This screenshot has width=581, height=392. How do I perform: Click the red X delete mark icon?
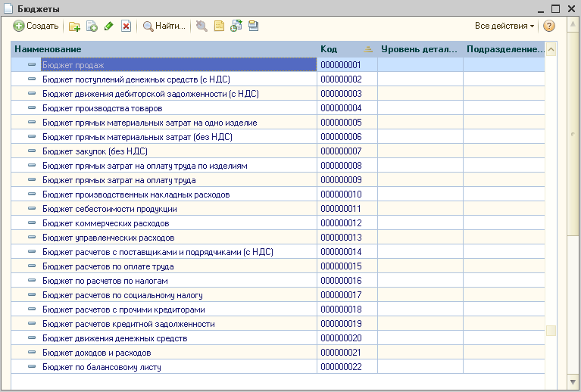(x=126, y=26)
